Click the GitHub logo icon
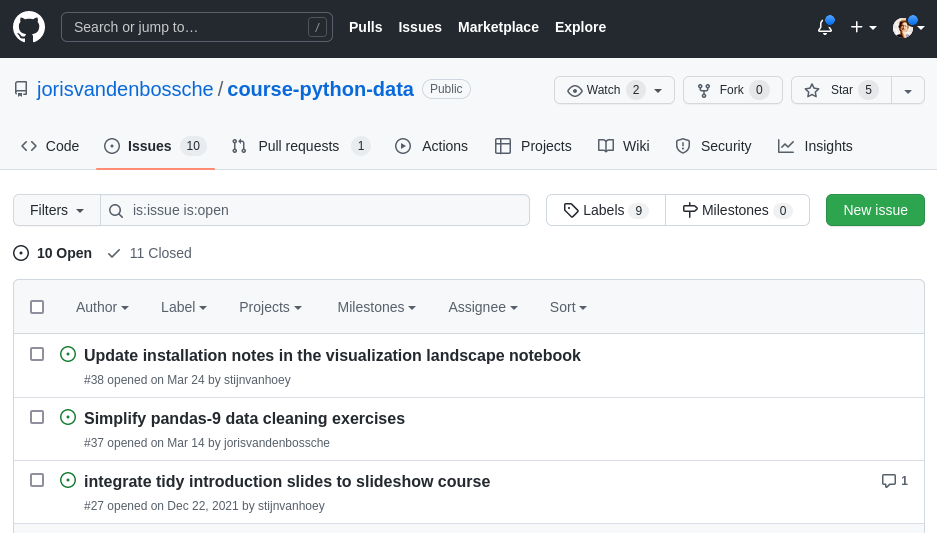The image size is (937, 533). pos(29,27)
